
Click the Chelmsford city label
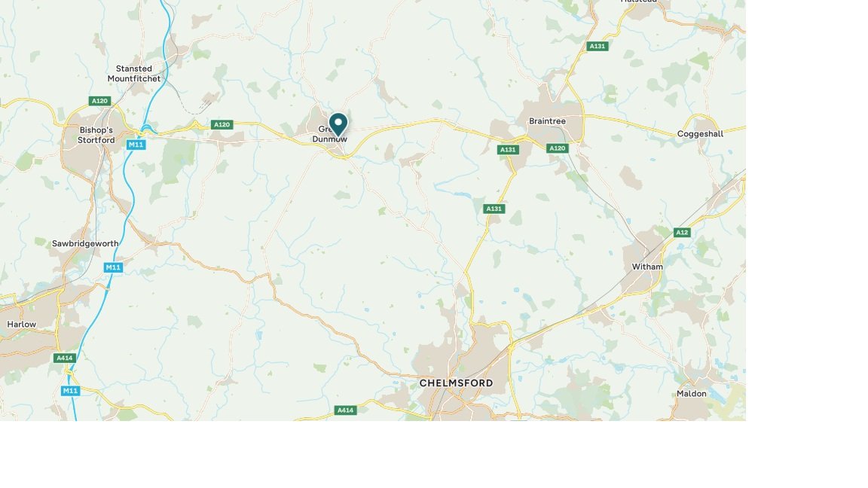[456, 383]
